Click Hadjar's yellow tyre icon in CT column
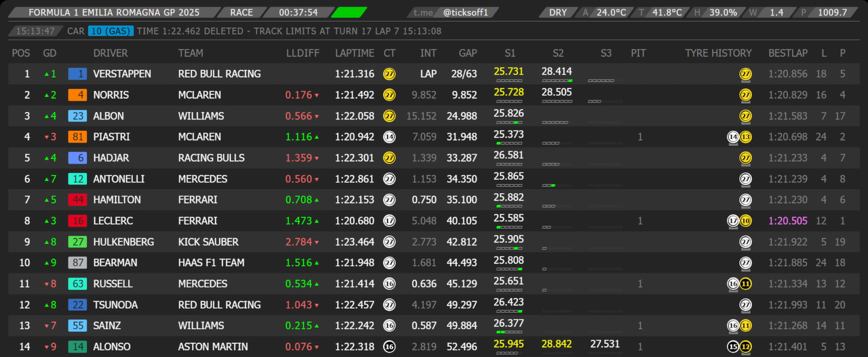Screen dimensions: 868x357 coord(389,158)
